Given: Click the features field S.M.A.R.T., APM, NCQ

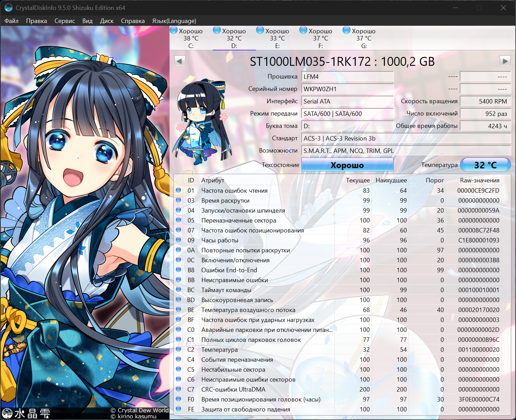Looking at the screenshot, I should coord(406,151).
